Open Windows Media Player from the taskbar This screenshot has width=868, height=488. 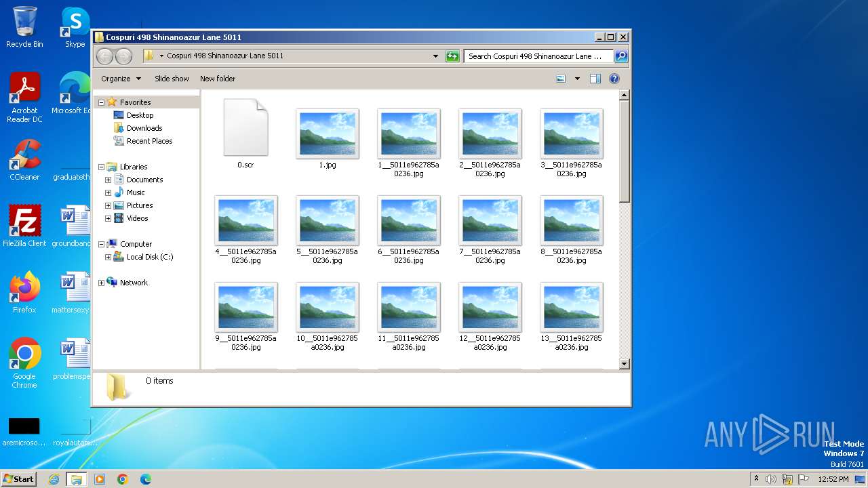100,479
